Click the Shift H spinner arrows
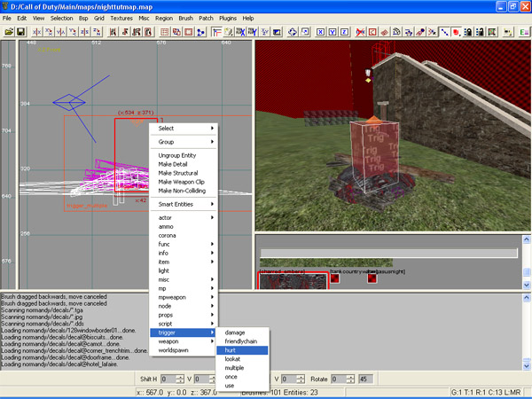Viewport: 532px width, 399px height. 180,379
